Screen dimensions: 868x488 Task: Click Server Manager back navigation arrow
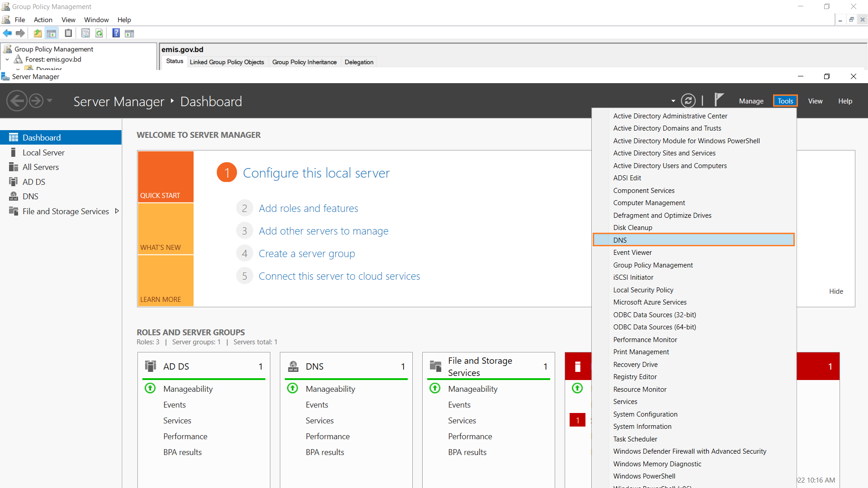17,101
